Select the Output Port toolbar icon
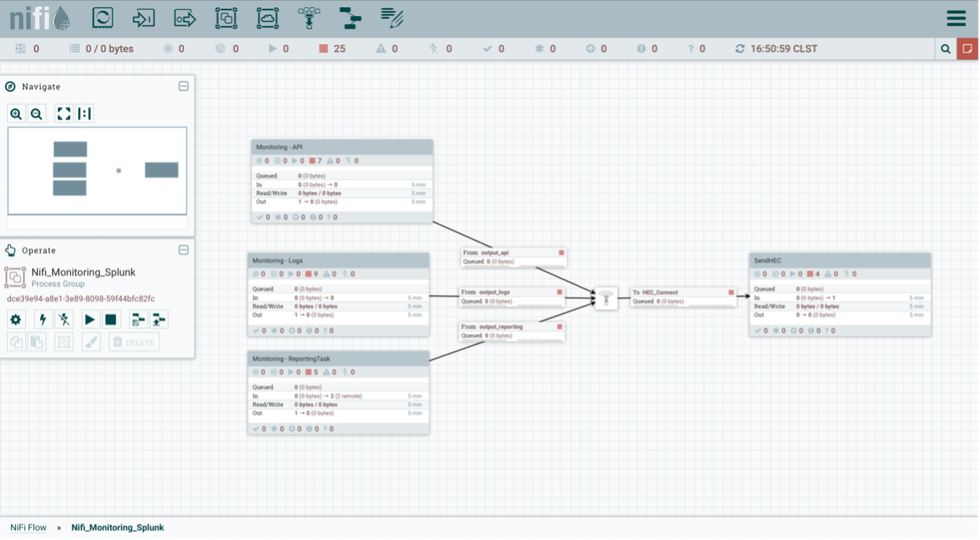This screenshot has height=540, width=980. pyautogui.click(x=184, y=18)
